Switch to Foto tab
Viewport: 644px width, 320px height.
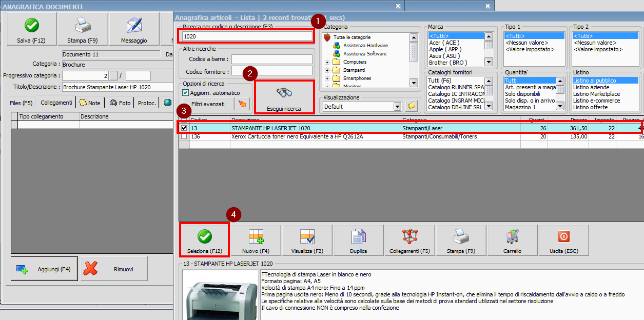[x=121, y=103]
